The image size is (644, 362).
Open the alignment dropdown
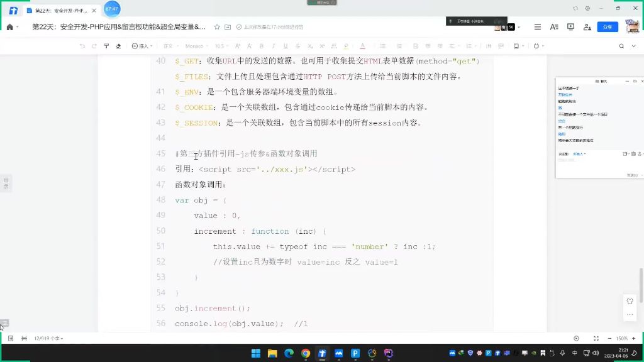453,46
